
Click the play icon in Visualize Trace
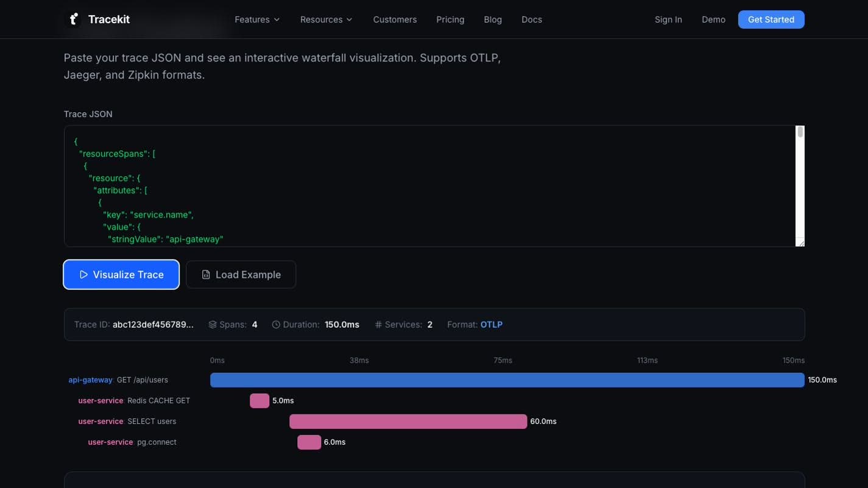tap(84, 275)
